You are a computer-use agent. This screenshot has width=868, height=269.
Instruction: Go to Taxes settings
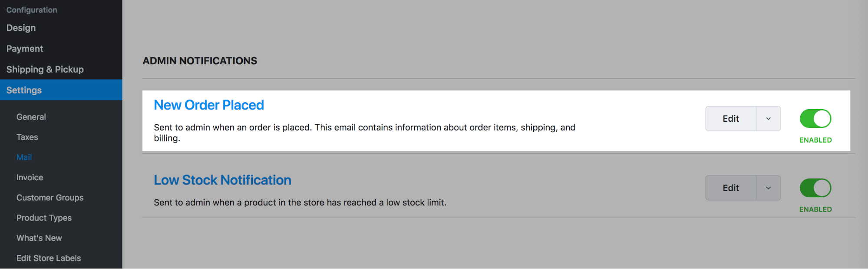(x=27, y=137)
